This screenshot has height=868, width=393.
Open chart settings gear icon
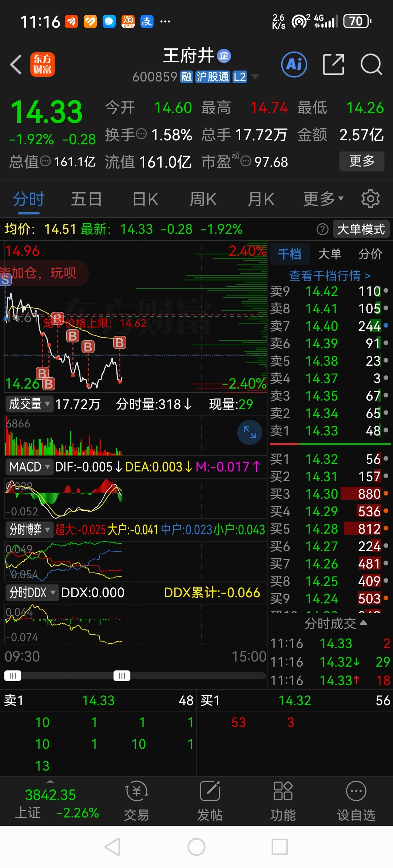[370, 198]
